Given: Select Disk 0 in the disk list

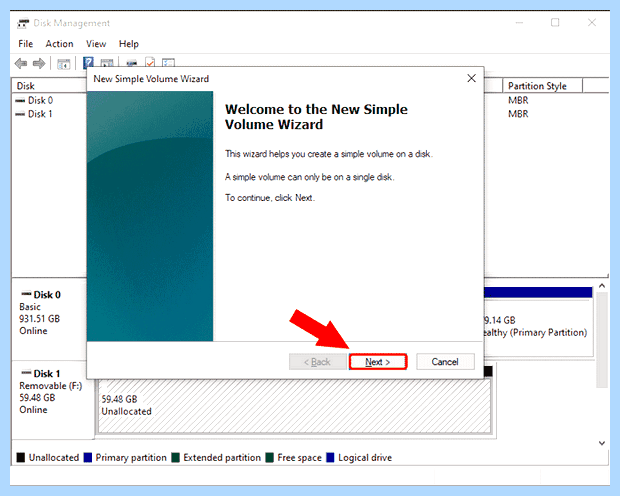Looking at the screenshot, I should tap(40, 100).
